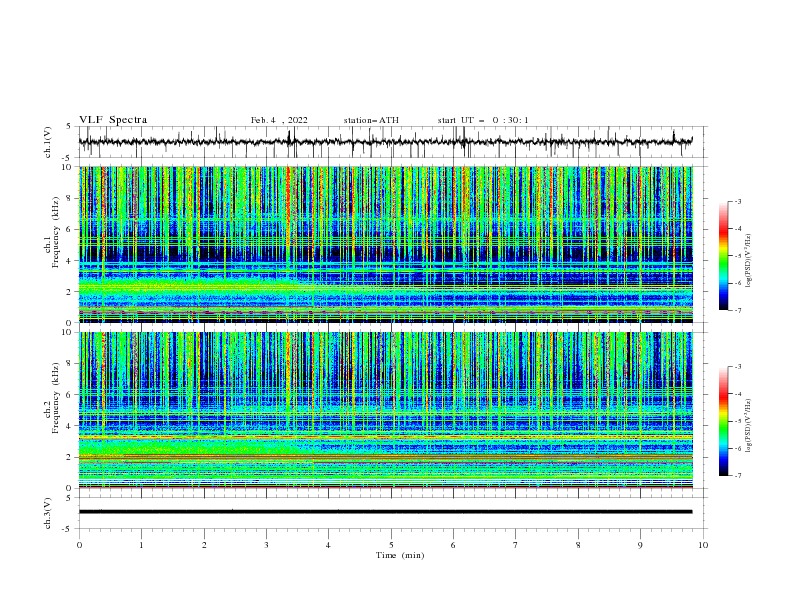This screenshot has height=612, width=792.
Task: Click the "VLF Spectra" title text
Action: click(x=113, y=120)
